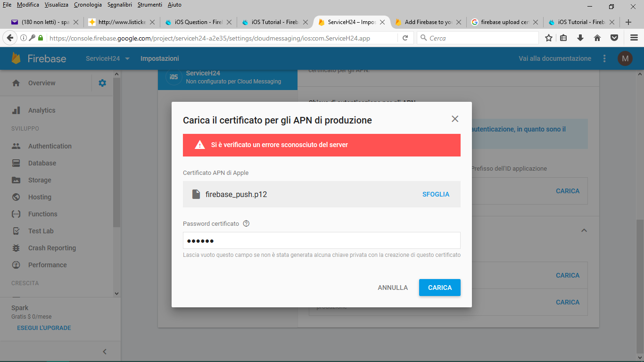Click the Firebase flame logo
Image resolution: width=644 pixels, height=362 pixels.
pos(16,58)
